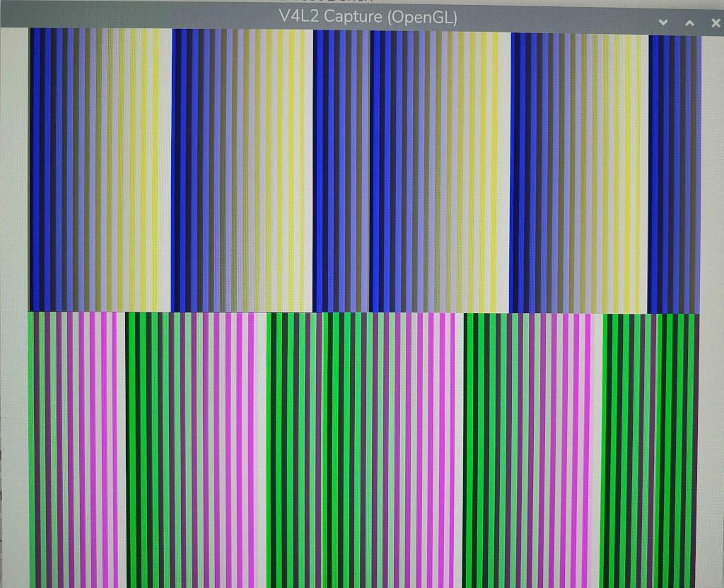Maximize the V4L2 Capture window

689,22
